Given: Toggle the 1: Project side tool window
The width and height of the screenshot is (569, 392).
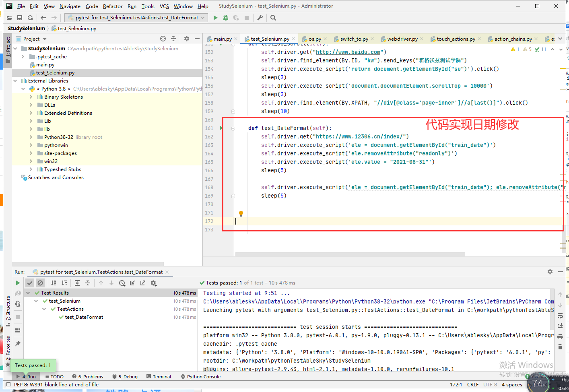Looking at the screenshot, I should point(8,50).
